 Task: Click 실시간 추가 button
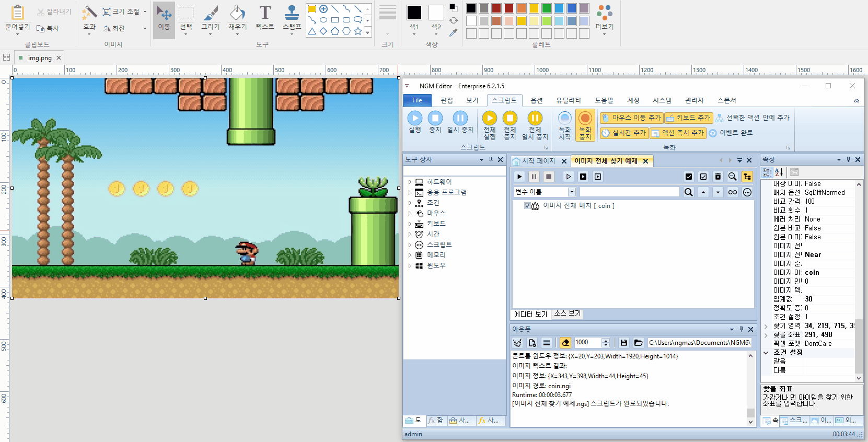(624, 133)
